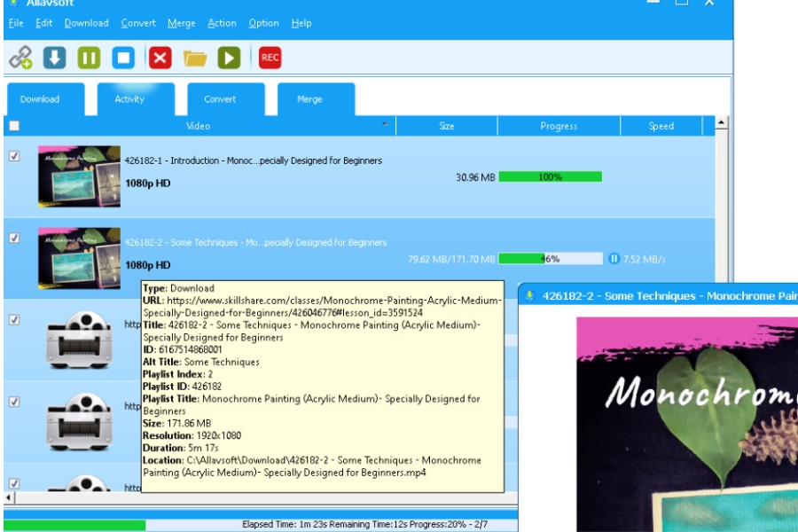Open the Help menu

click(x=301, y=23)
